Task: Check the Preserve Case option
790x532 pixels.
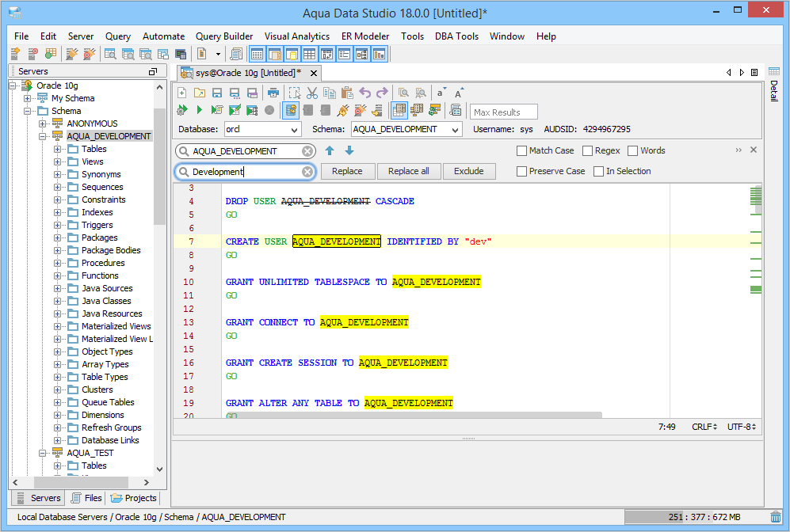Action: pyautogui.click(x=521, y=171)
